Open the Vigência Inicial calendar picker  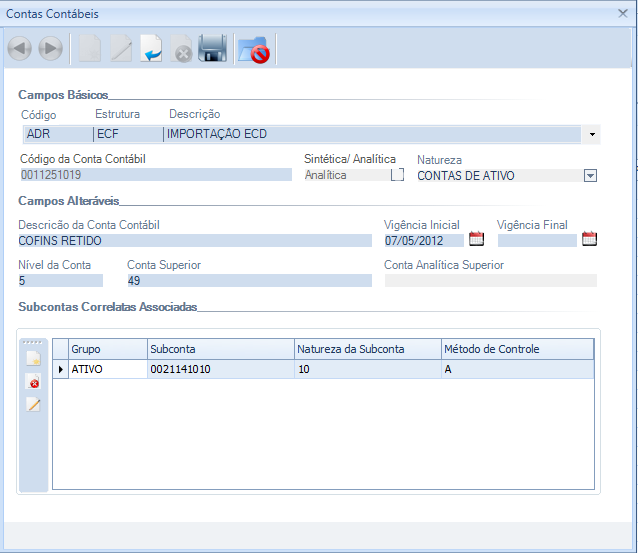point(476,239)
